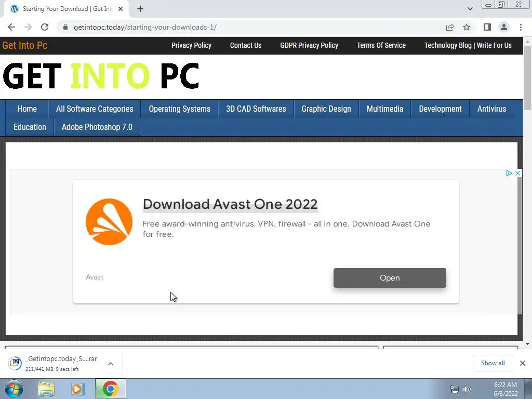Open the Chrome side panel
532x399 pixels.
pyautogui.click(x=487, y=27)
